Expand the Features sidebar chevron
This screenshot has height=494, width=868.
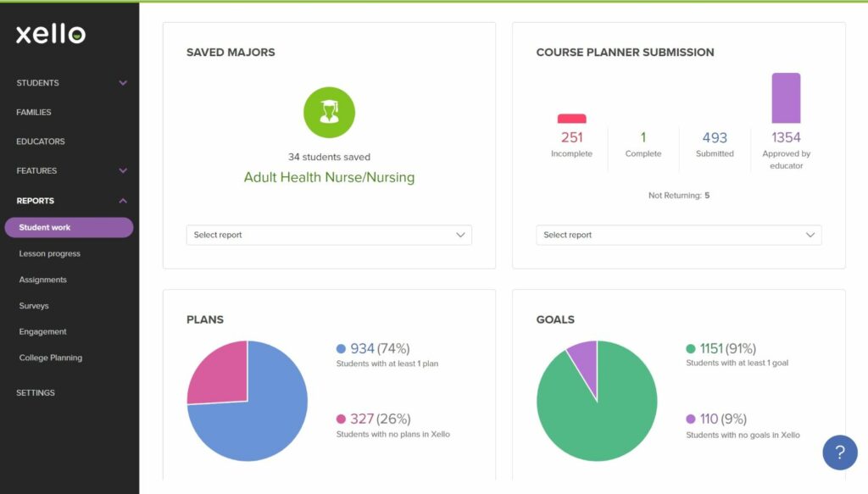123,170
